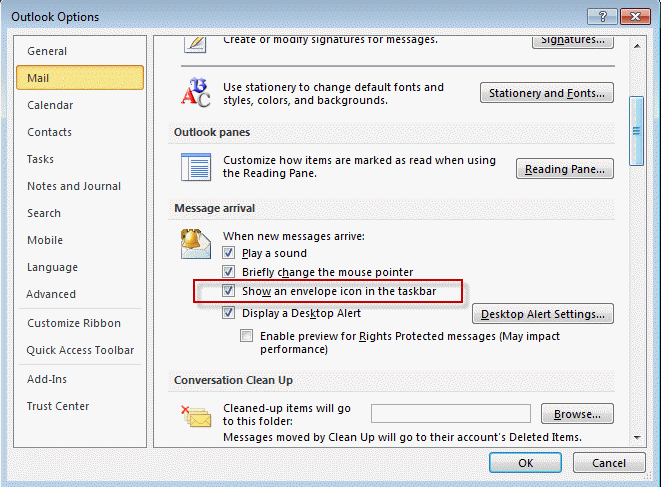Cancel the Outlook Options dialog

pos(609,463)
